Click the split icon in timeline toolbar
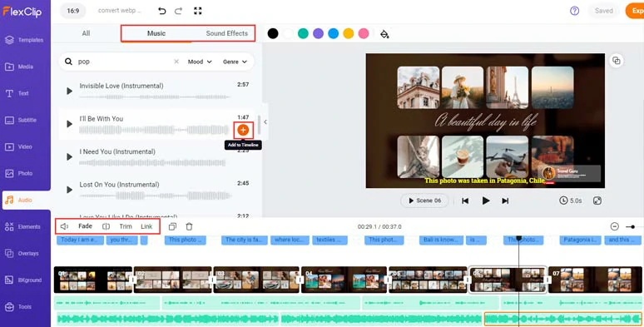The height and width of the screenshot is (327, 644). tap(106, 226)
